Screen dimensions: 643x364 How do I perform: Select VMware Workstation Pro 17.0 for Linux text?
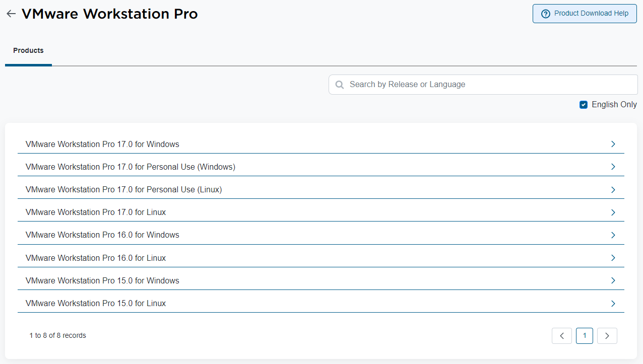pyautogui.click(x=96, y=212)
